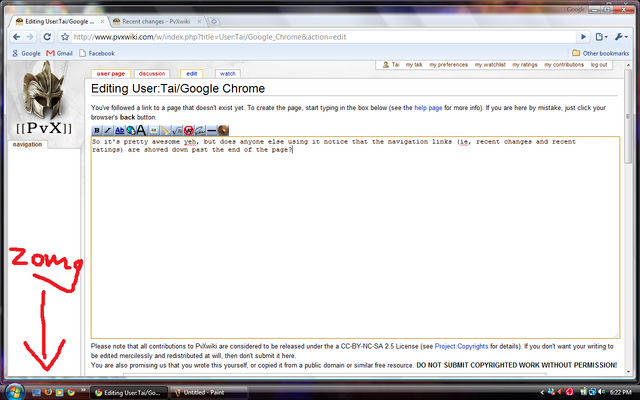
Task: Apply bold text formatting in editor toolbar
Action: (97, 130)
